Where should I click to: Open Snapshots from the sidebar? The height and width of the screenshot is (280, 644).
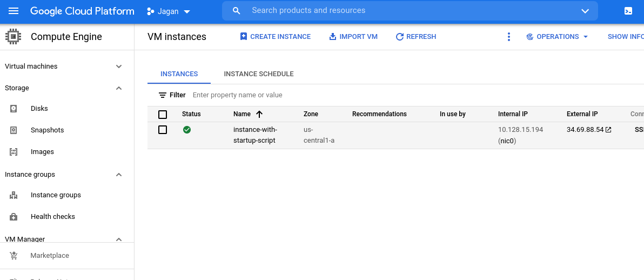tap(47, 130)
